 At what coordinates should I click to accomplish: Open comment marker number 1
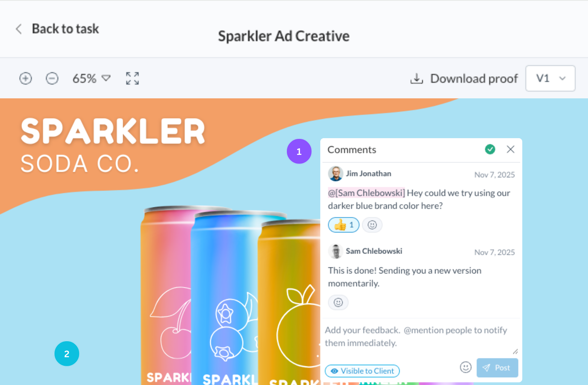(x=299, y=151)
